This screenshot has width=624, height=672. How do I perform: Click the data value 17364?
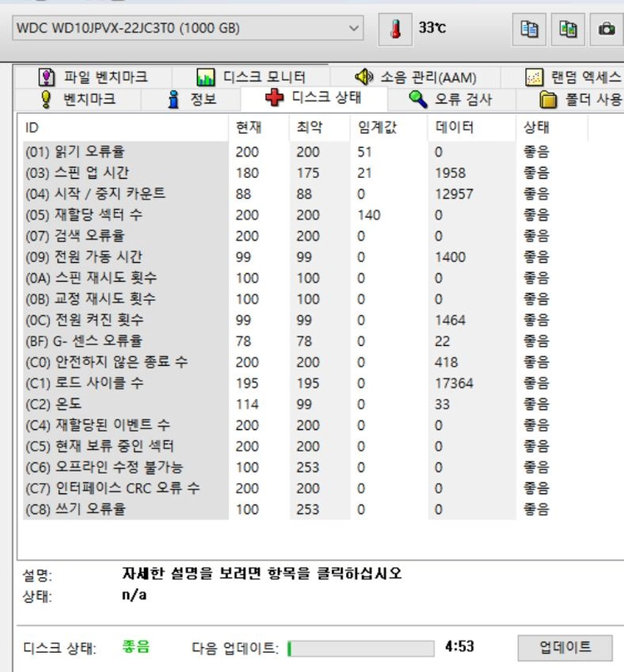pyautogui.click(x=453, y=383)
